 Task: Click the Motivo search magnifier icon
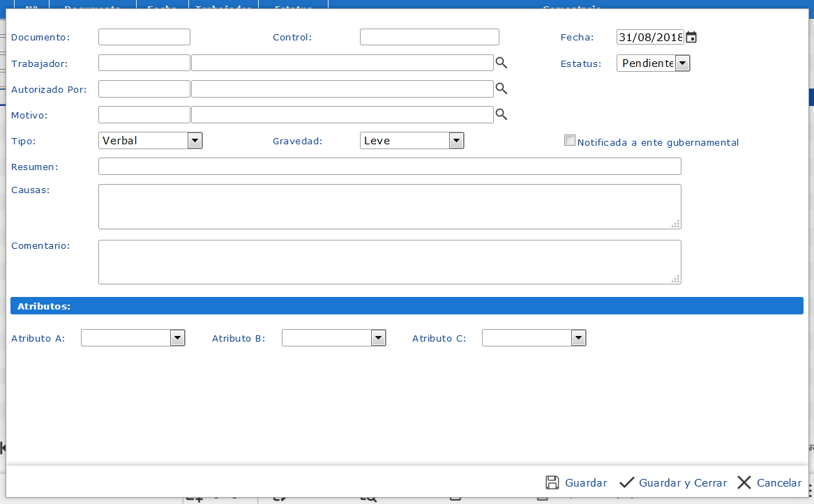pyautogui.click(x=501, y=114)
